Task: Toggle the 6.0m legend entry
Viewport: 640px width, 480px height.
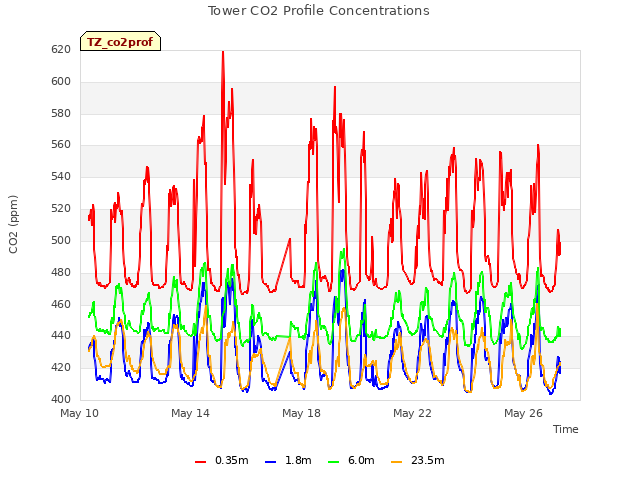Action: (x=351, y=460)
